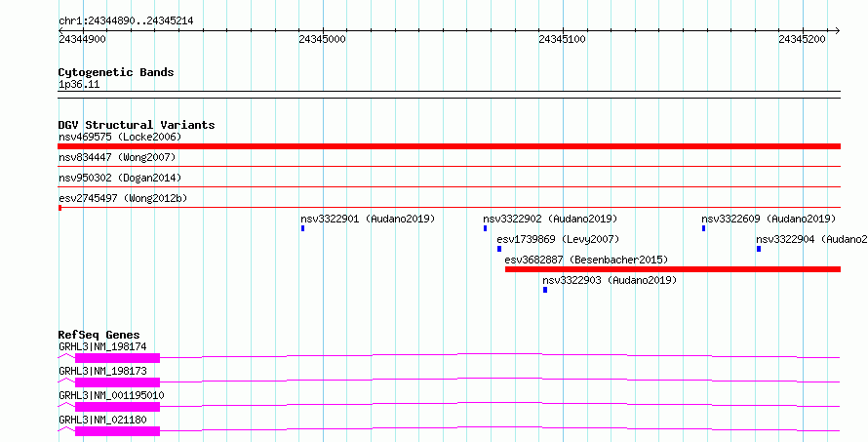Screen dimensions: 868x442
Task: Click the nsv3322904 blue marker
Action: click(759, 249)
